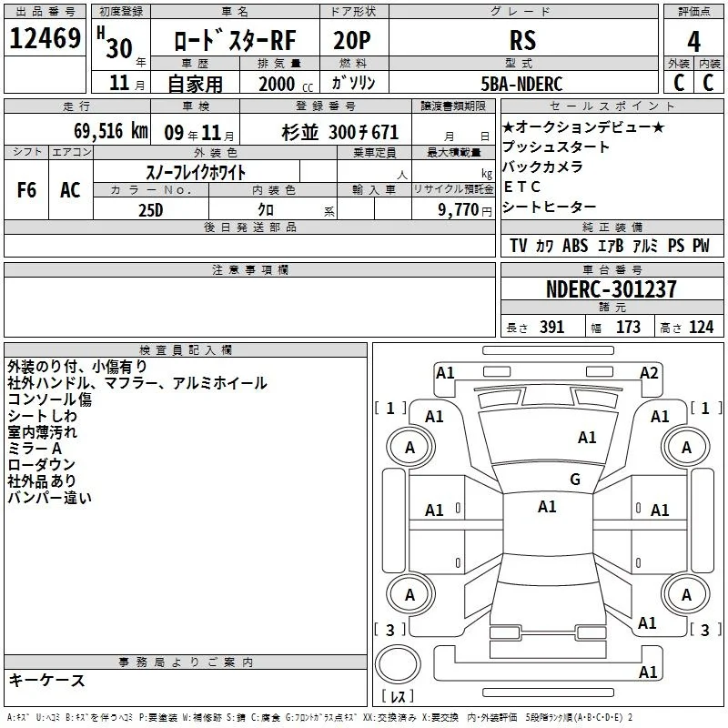Click the バックカメラ sales point line

coord(542,167)
